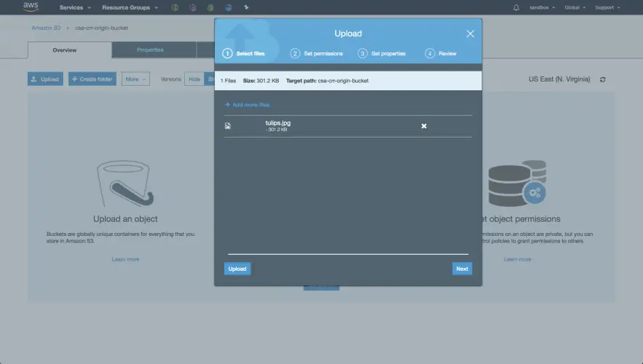The height and width of the screenshot is (364, 643).
Task: Open the Support menu
Action: 607,7
